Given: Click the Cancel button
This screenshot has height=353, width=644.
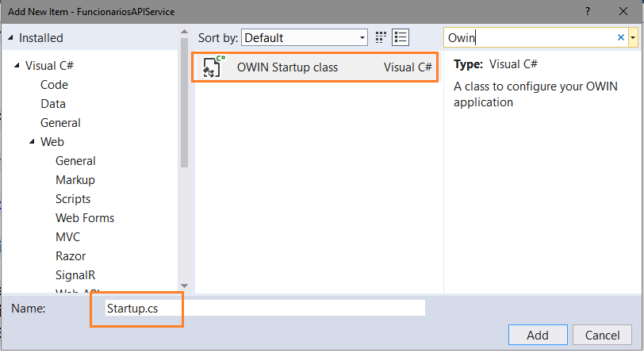Looking at the screenshot, I should coord(602,336).
